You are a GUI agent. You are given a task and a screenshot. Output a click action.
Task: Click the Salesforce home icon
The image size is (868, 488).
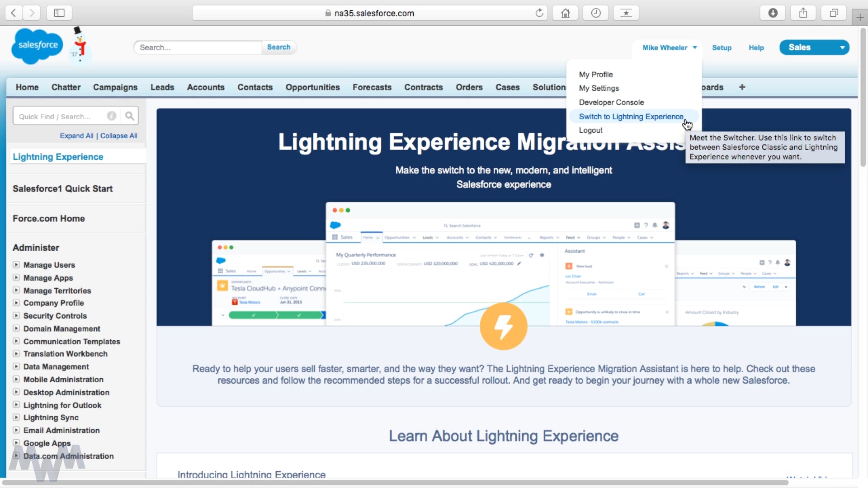click(x=37, y=46)
